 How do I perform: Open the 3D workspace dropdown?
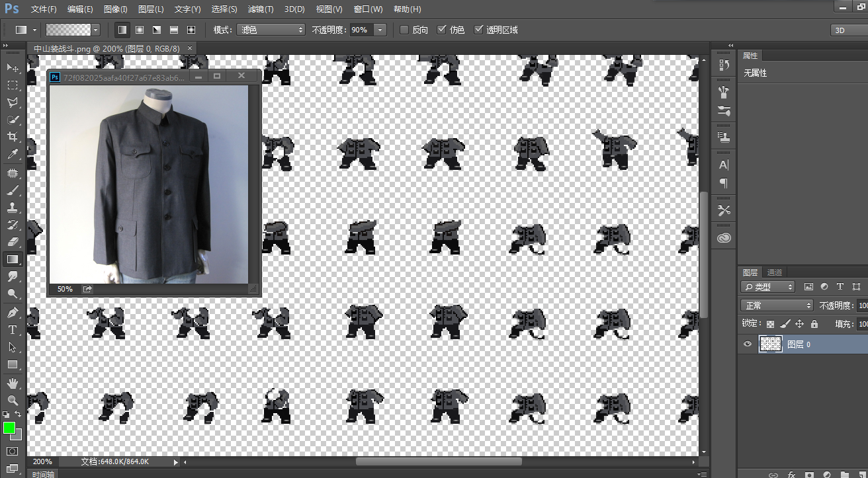849,30
